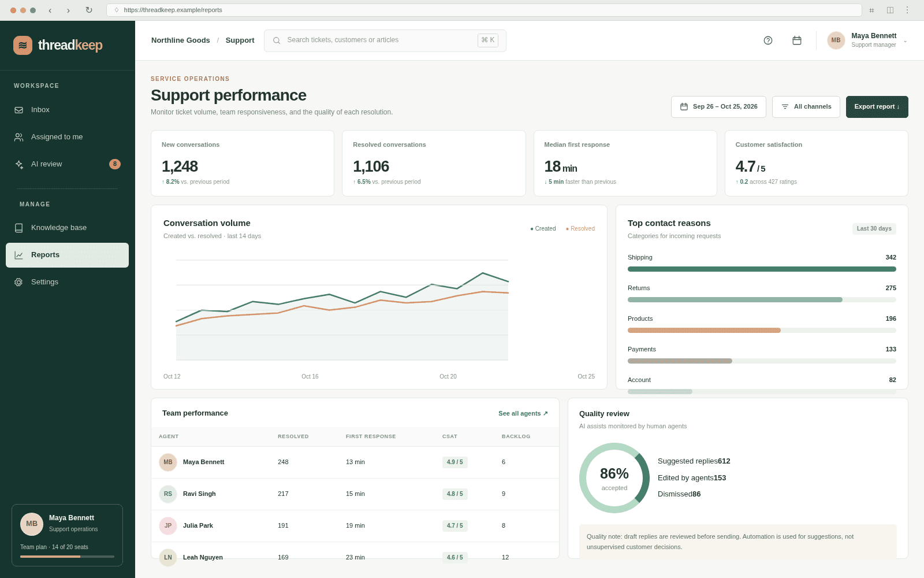This screenshot has width=924, height=578.
Task: Click the browser reload icon
Action: click(x=89, y=10)
